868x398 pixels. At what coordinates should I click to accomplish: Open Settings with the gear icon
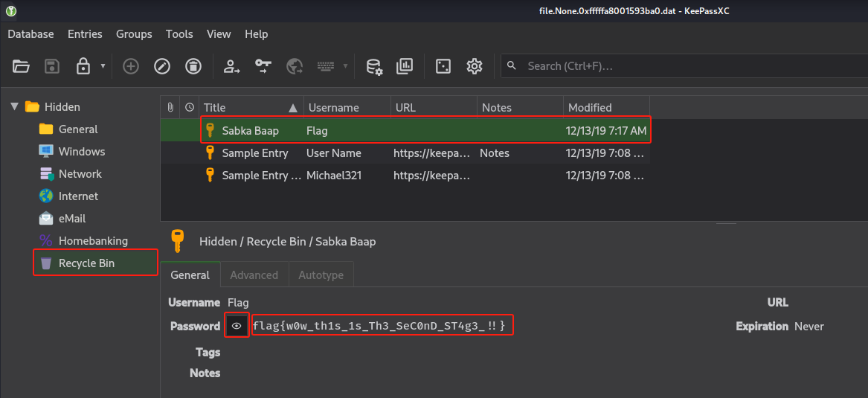(475, 66)
